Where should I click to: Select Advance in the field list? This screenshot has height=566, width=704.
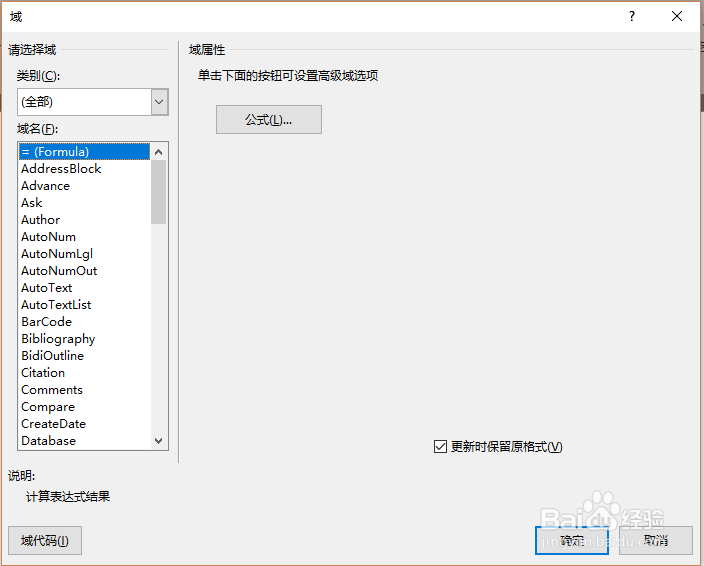click(84, 186)
